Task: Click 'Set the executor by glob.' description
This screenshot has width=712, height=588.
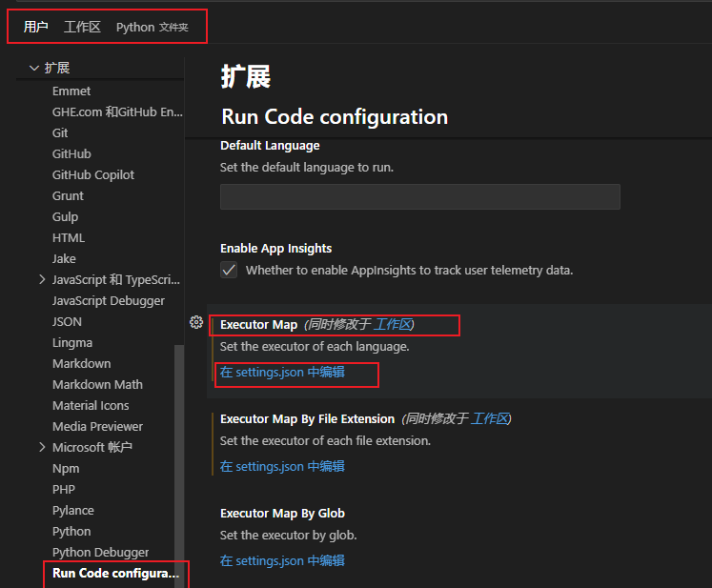Action: point(289,536)
